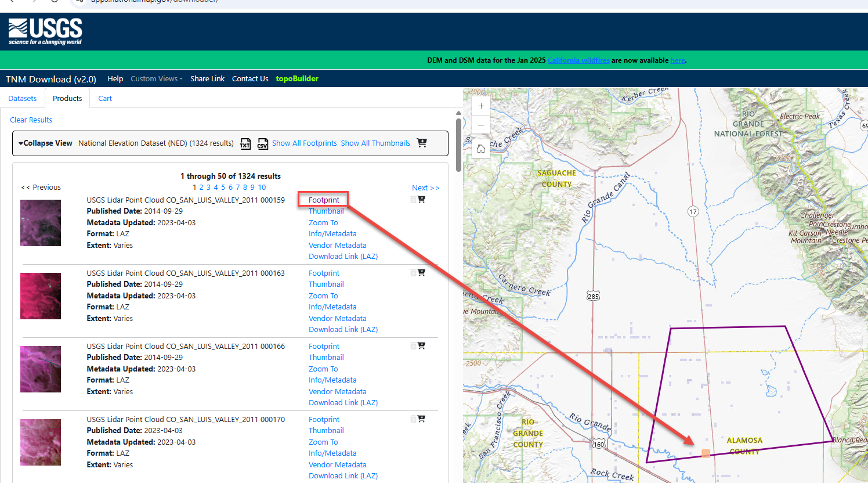Open the Custom Views dropdown
The height and width of the screenshot is (483, 868).
[x=156, y=79]
